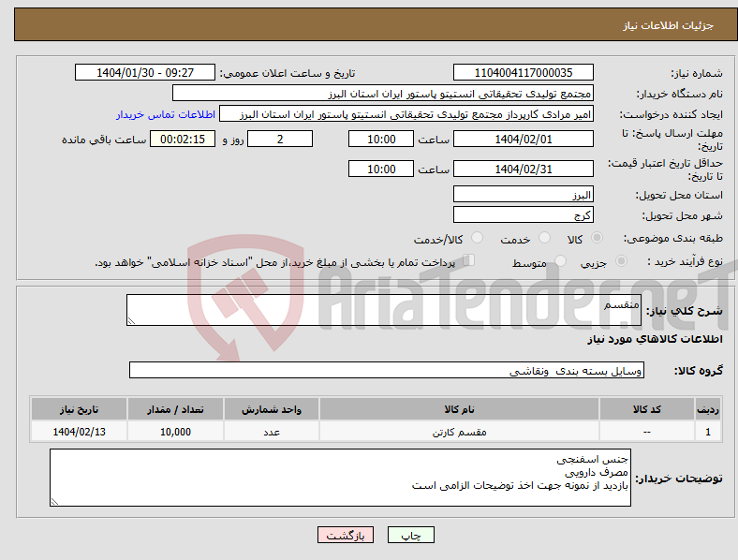Viewport: 738px width, 560px height.
Task: Click the delivery province field البرز
Action: click(523, 194)
